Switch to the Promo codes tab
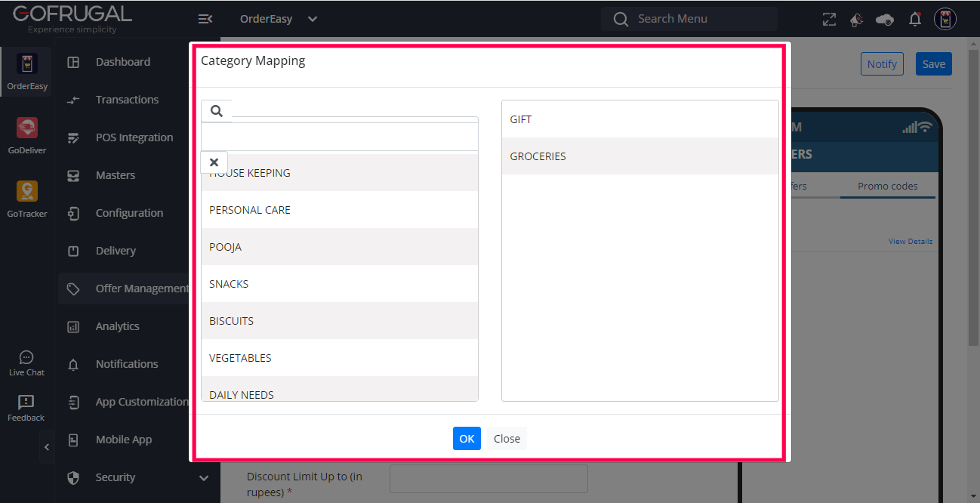Viewport: 980px width, 503px height. 888,186
